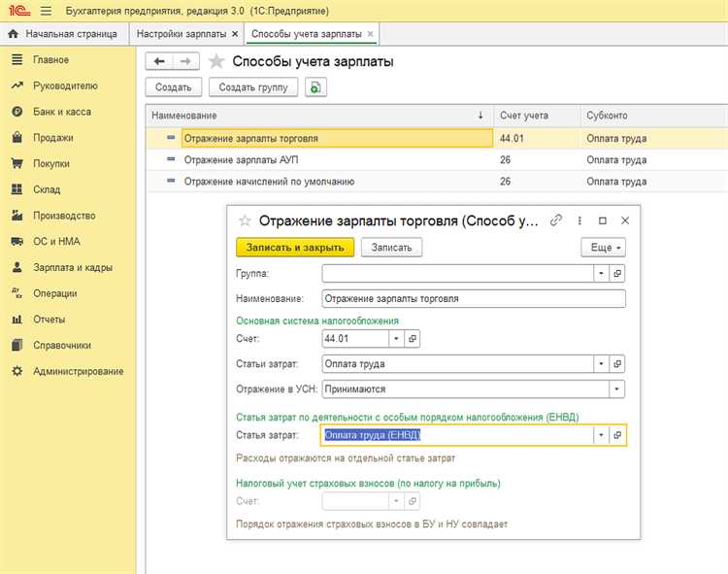Expand the Статьи затрат Оплата труда dropdown
Screen dimensions: 728x574
(x=601, y=363)
